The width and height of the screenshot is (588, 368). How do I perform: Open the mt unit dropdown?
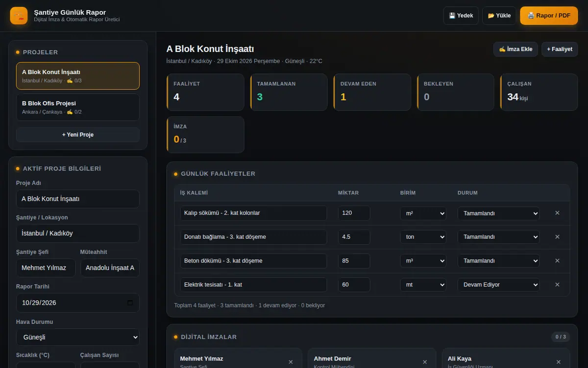(423, 285)
